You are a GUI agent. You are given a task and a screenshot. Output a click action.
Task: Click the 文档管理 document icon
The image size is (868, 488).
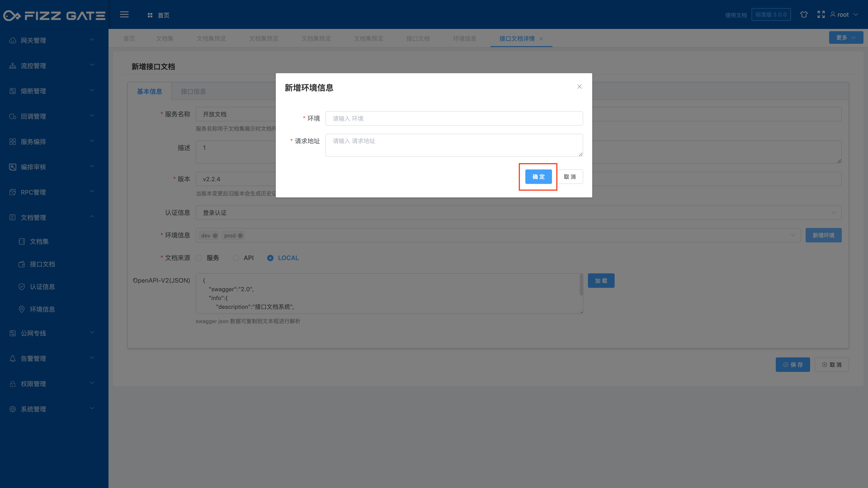coord(12,218)
